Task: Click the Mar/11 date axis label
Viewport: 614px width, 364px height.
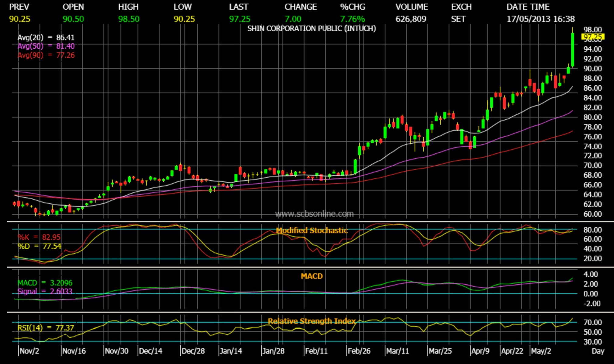Action: point(398,351)
